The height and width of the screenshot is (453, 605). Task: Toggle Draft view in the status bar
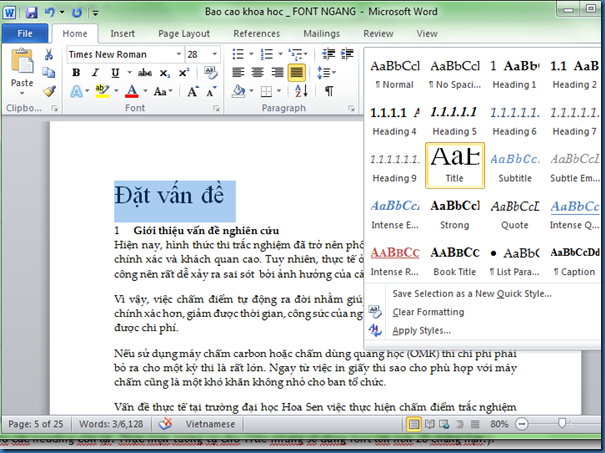tap(475, 424)
